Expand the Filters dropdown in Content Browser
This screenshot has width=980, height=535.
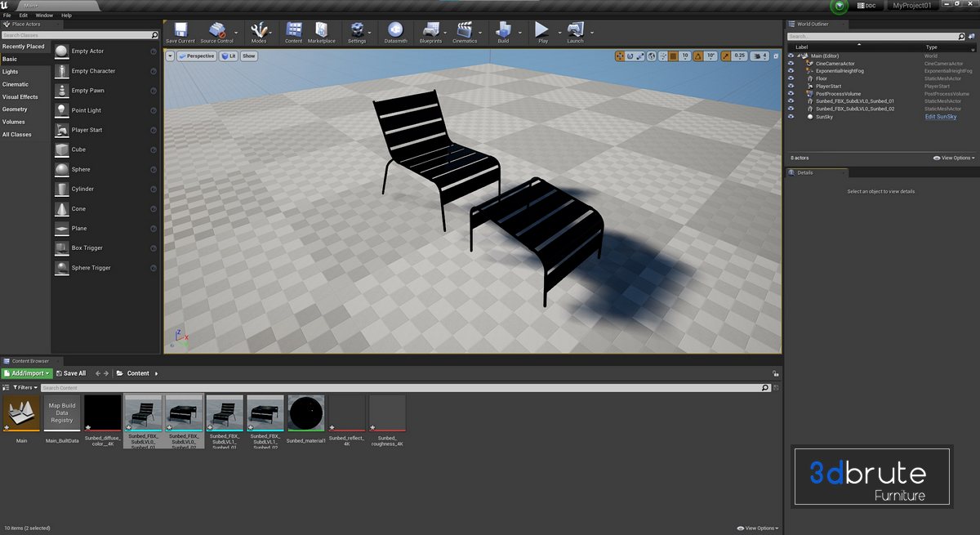click(x=22, y=388)
